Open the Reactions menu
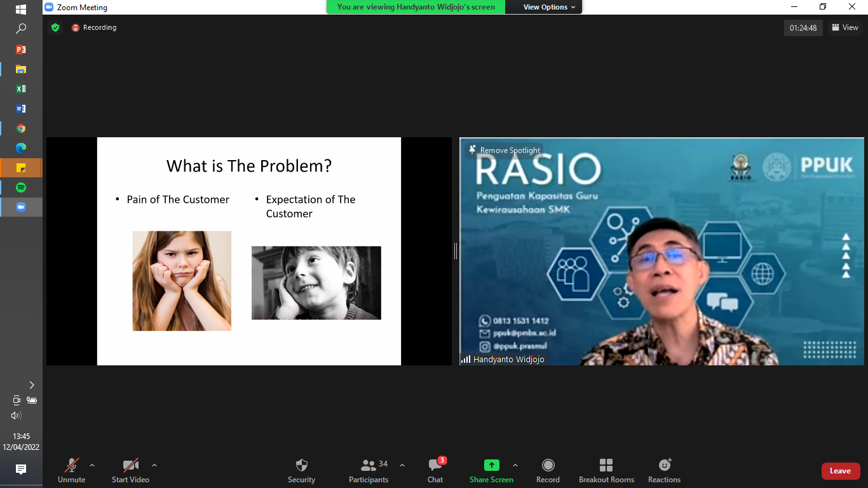Image resolution: width=868 pixels, height=488 pixels. [x=664, y=471]
